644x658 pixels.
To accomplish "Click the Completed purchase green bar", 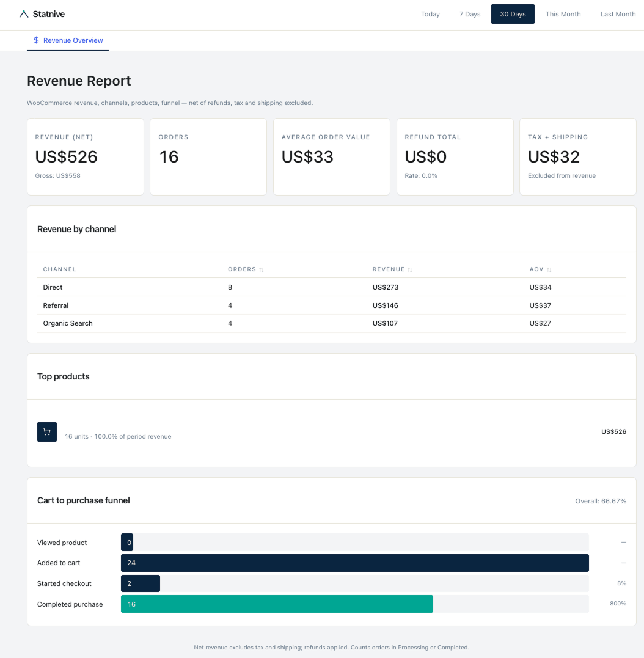I will click(x=277, y=604).
